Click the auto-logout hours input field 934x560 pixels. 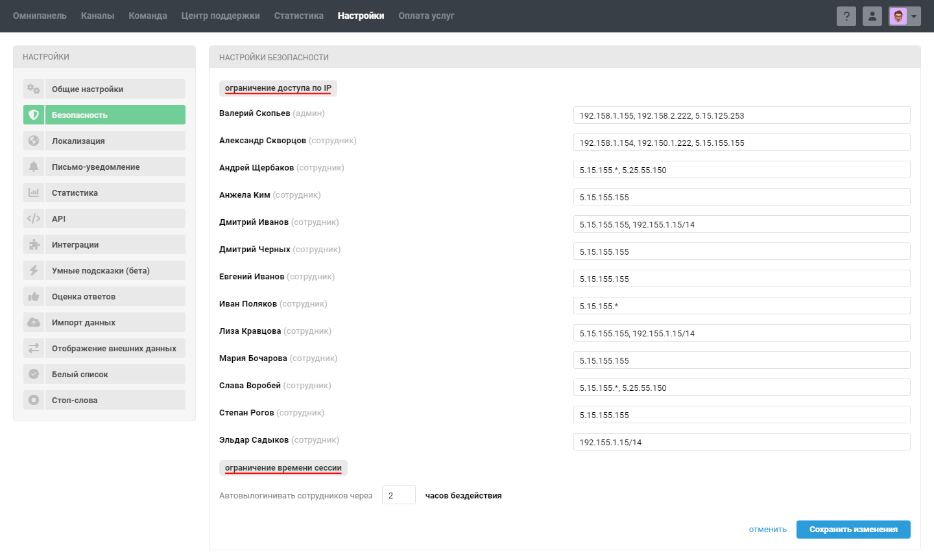tap(399, 495)
